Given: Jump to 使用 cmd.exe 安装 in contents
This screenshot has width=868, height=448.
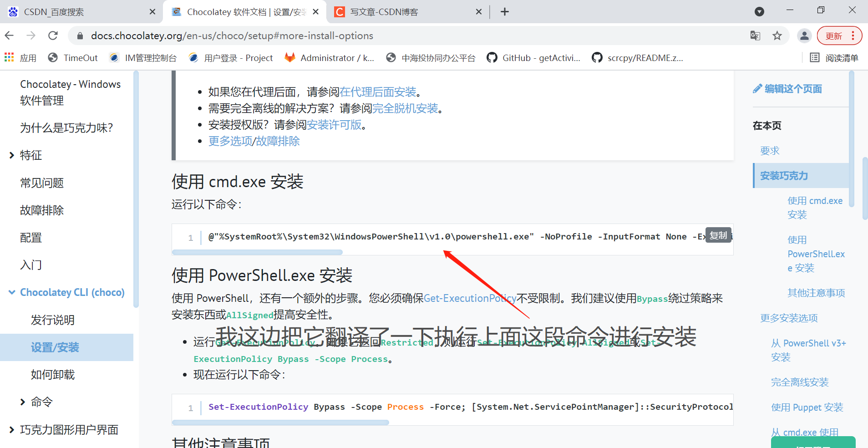Looking at the screenshot, I should click(815, 208).
